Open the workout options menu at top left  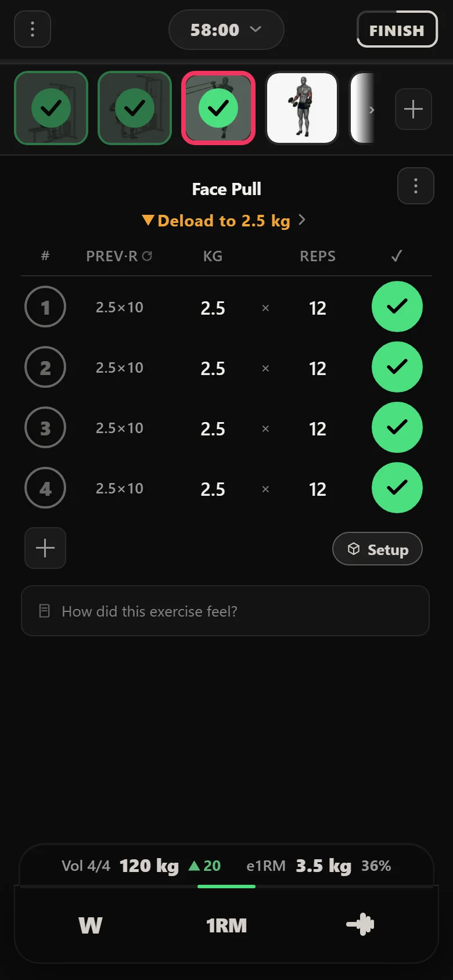coord(33,29)
